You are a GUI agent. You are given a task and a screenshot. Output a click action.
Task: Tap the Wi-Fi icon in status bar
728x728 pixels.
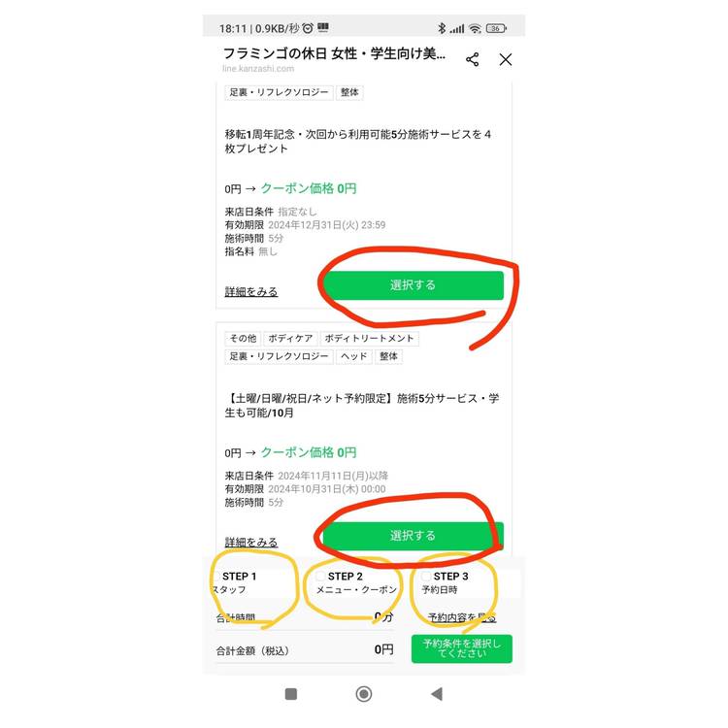tap(475, 29)
